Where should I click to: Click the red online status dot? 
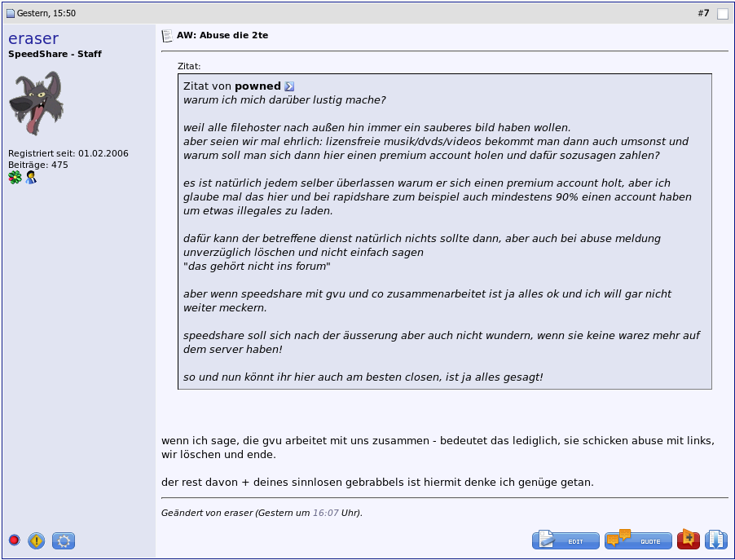coord(15,540)
